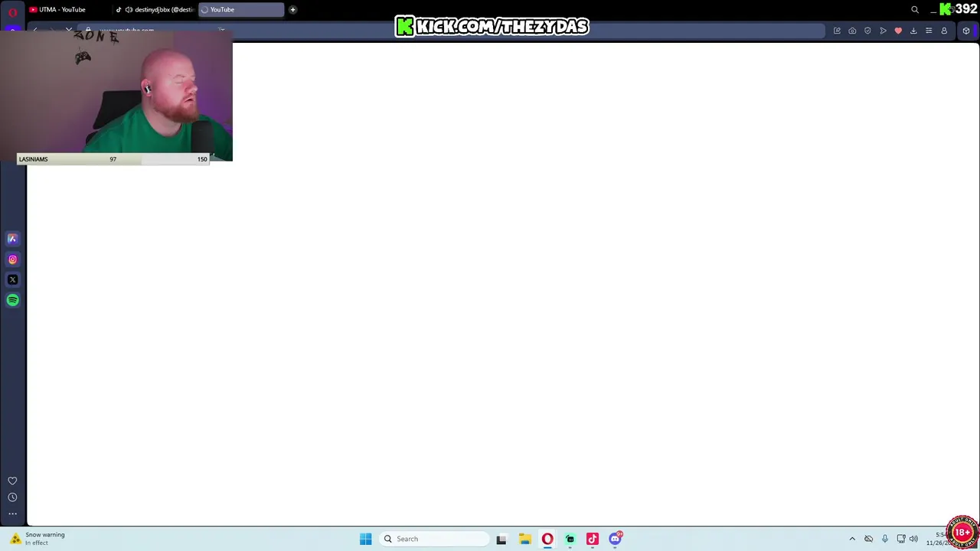Open the Snow warning weather widget
980x551 pixels.
(x=38, y=539)
